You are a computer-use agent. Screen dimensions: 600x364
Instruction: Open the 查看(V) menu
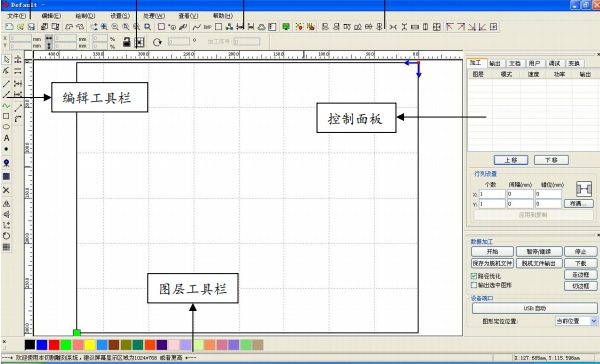point(188,16)
